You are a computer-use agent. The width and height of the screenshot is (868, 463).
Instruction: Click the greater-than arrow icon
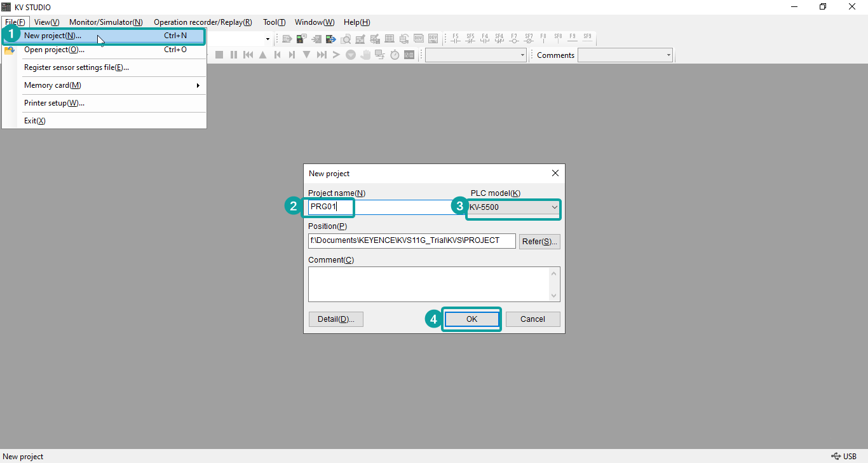click(336, 55)
